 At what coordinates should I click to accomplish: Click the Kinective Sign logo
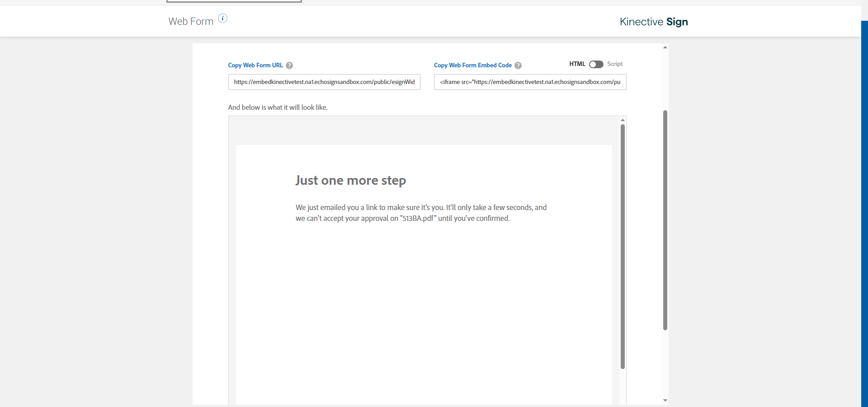[x=654, y=22]
